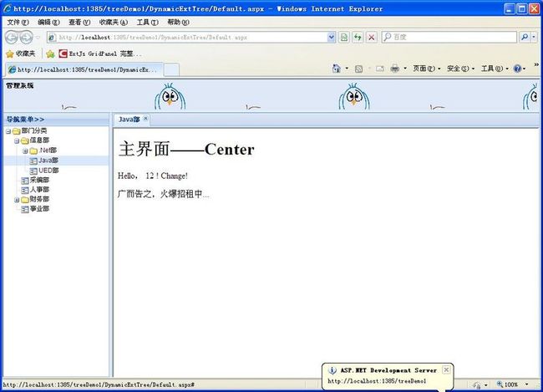This screenshot has width=543, height=392.
Task: Close the Java部 content tab
Action: point(146,119)
